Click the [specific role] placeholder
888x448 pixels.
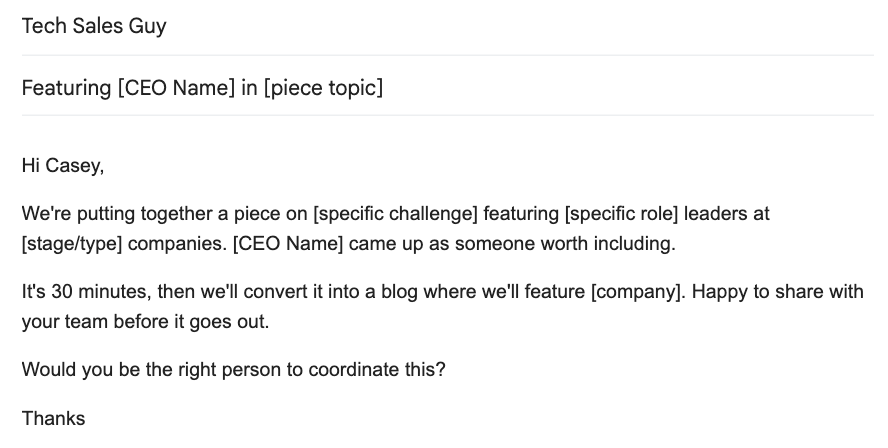coord(622,214)
